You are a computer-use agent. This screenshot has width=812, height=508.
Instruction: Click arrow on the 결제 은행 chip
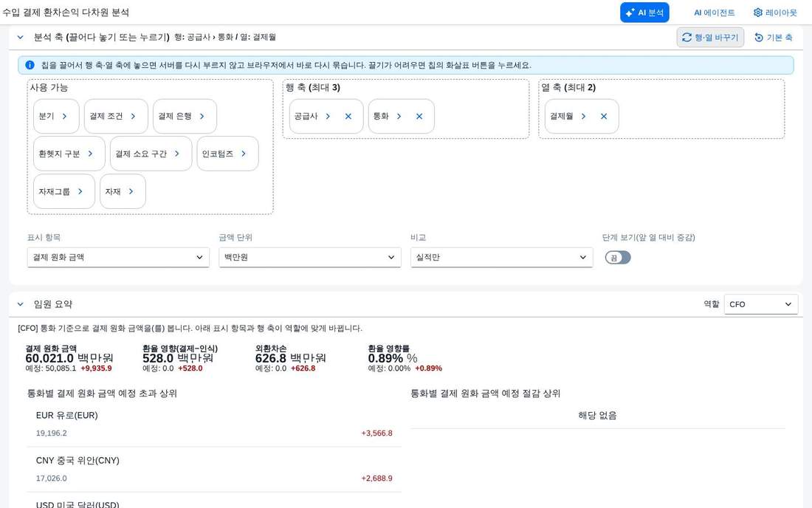tap(202, 117)
